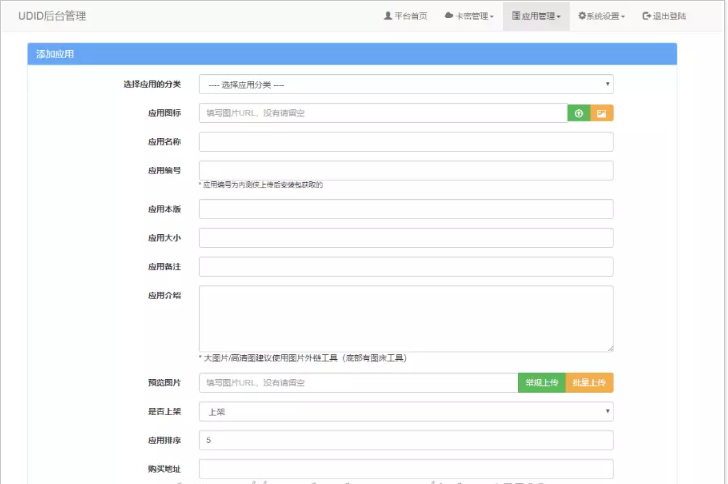
Task: Click the 应用排序 field showing 5
Action: (406, 440)
